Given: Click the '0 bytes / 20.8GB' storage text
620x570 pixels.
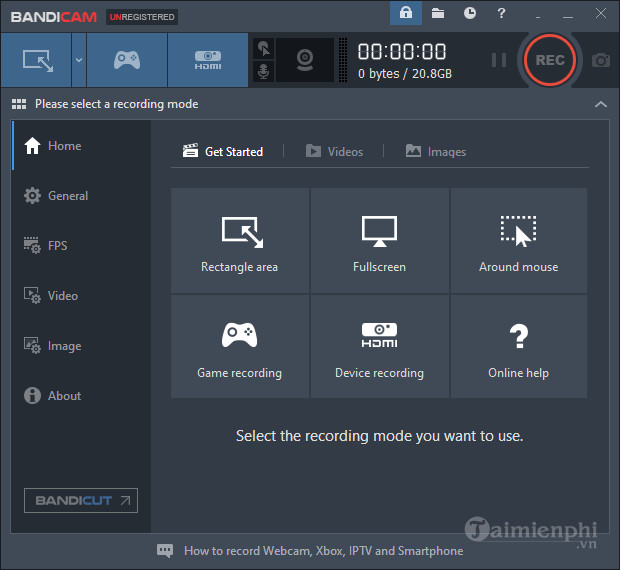Looking at the screenshot, I should [x=405, y=74].
